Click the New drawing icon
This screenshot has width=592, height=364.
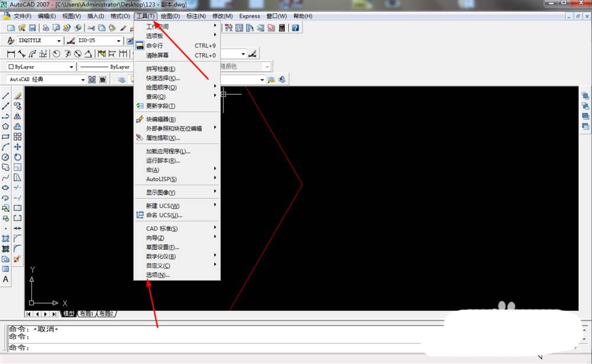pyautogui.click(x=11, y=28)
